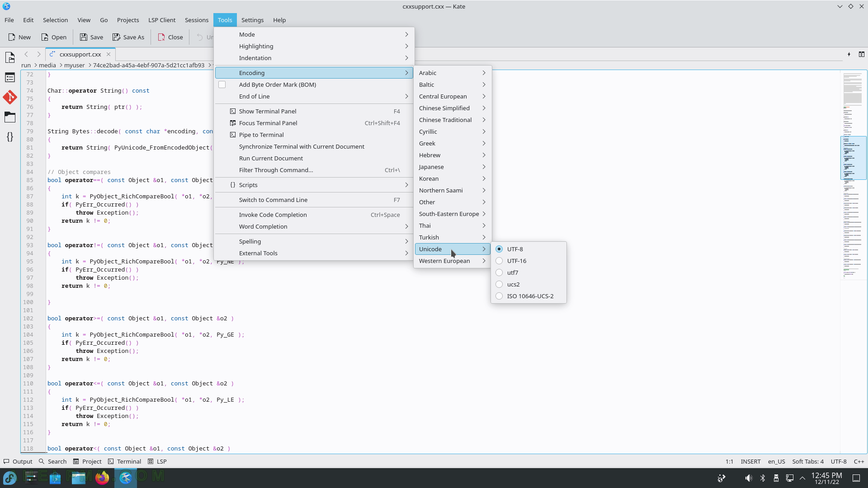Click Run Current Document menu entry

point(314,158)
